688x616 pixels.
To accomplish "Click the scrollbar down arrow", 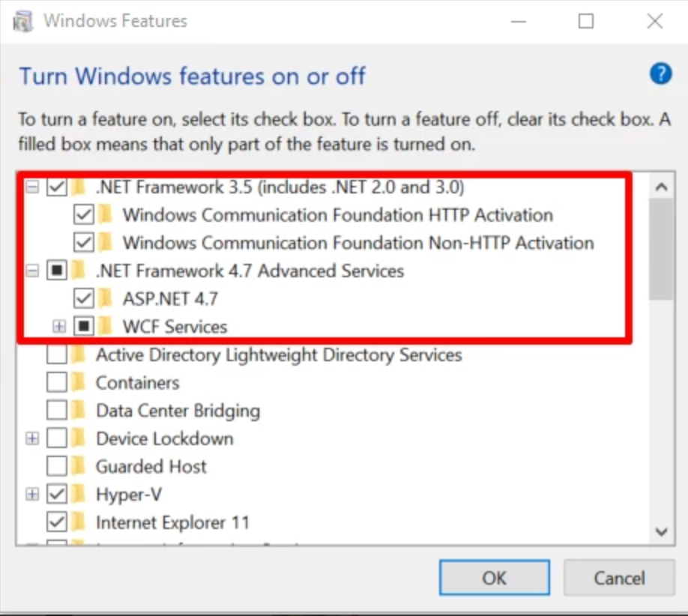I will pos(661,531).
